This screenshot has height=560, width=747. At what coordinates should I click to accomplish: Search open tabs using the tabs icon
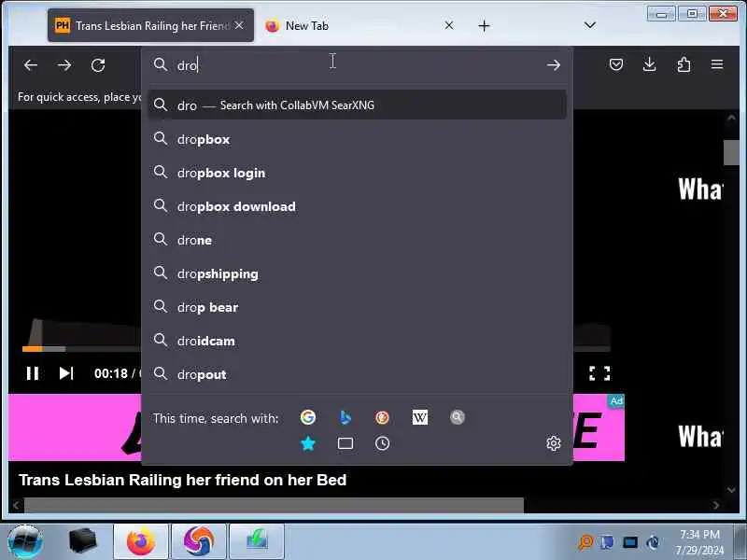click(345, 443)
